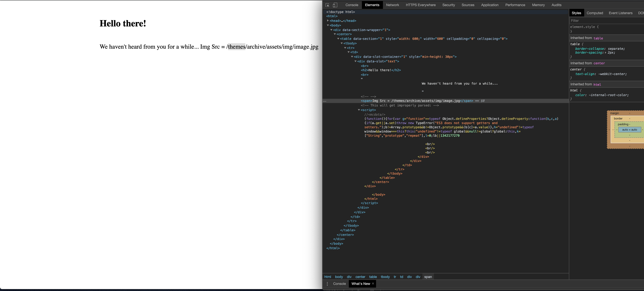Click the styles Filter input field
Viewport: 644px width, 291px height.
click(x=606, y=21)
